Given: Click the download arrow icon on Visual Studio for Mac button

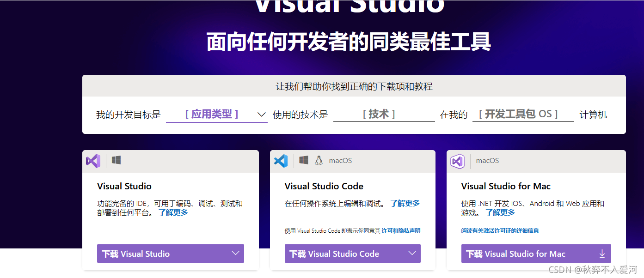Looking at the screenshot, I should pyautogui.click(x=602, y=254).
